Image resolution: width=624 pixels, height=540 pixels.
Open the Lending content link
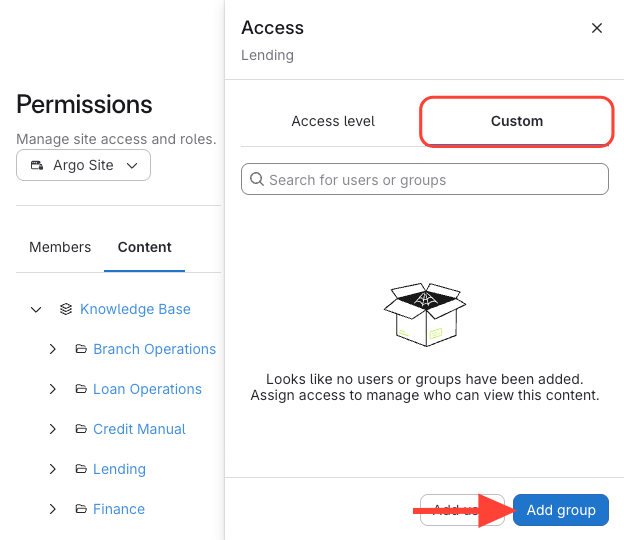click(119, 469)
